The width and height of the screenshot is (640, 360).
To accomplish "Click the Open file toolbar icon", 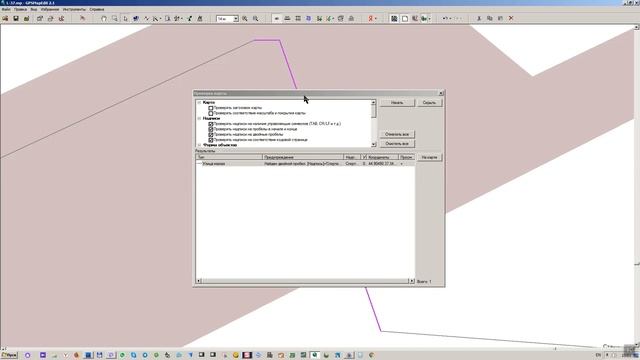I will [5, 18].
